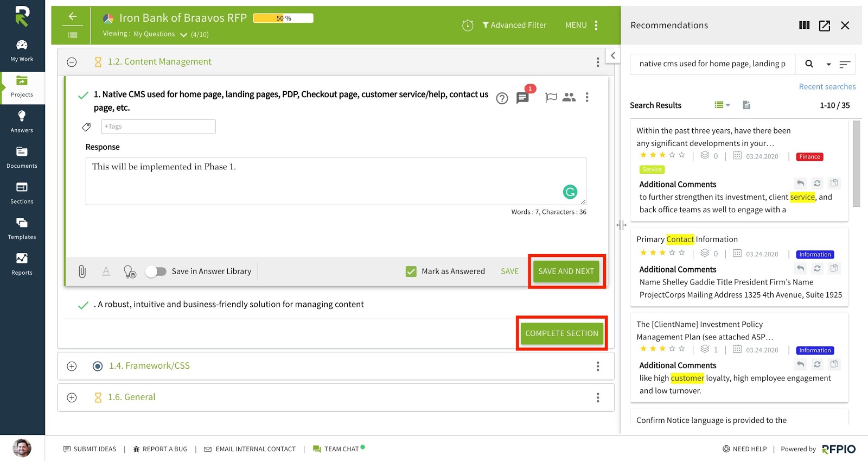Toggle Save in Answer Library switch
Image resolution: width=868 pixels, height=461 pixels.
click(x=156, y=271)
